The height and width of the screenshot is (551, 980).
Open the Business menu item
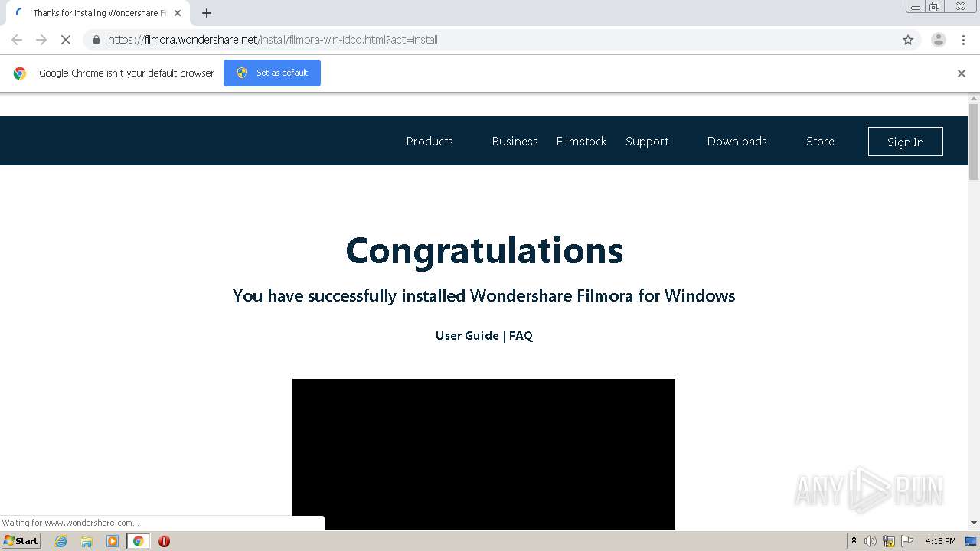pos(514,141)
